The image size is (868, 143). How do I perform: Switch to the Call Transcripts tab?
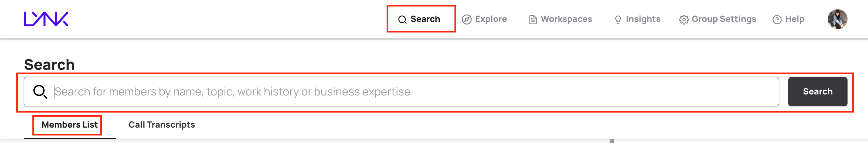(x=162, y=125)
